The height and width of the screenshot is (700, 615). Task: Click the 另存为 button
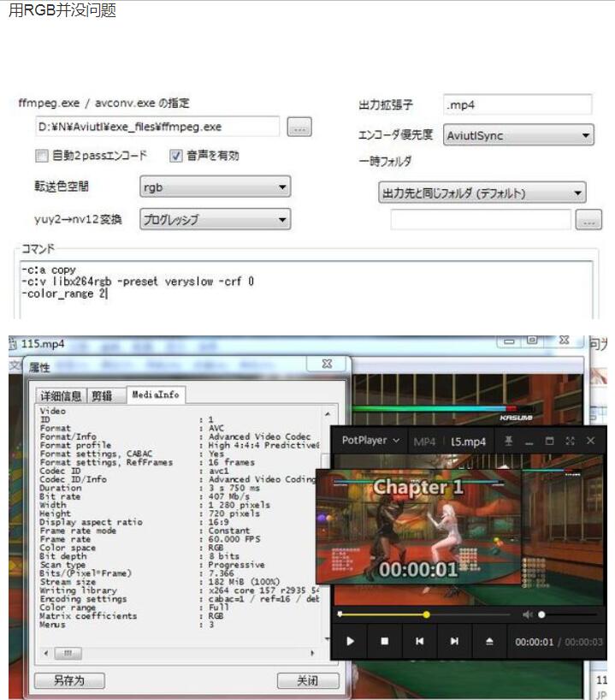click(69, 680)
